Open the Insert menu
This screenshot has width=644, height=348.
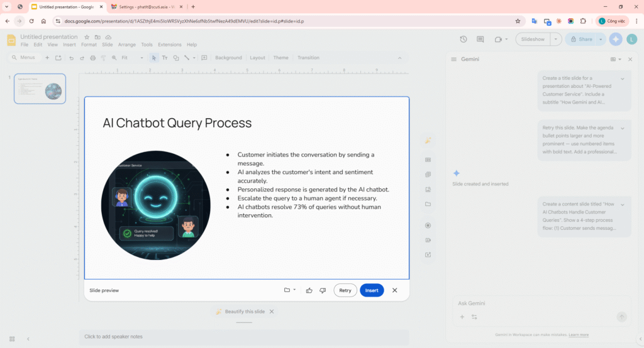pos(69,45)
